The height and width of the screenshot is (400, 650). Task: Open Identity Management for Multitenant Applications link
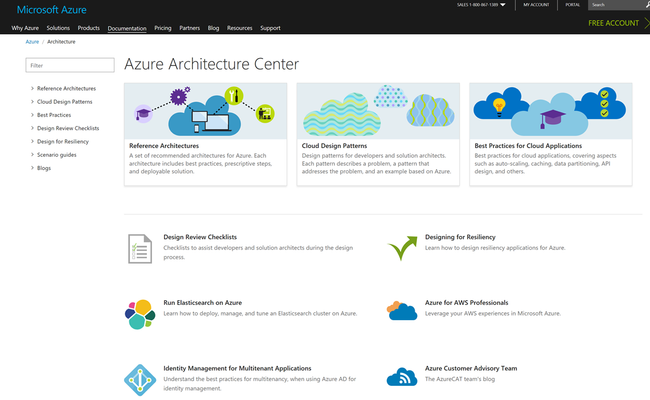(x=237, y=368)
